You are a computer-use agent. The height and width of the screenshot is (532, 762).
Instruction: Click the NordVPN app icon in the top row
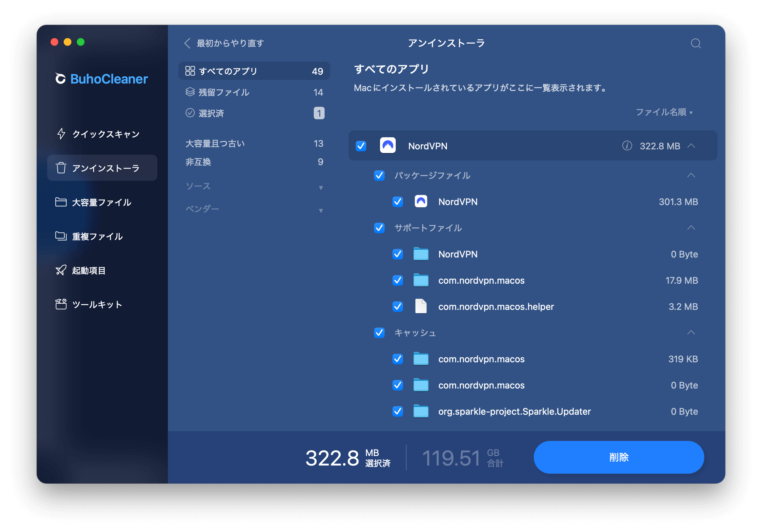coord(388,145)
